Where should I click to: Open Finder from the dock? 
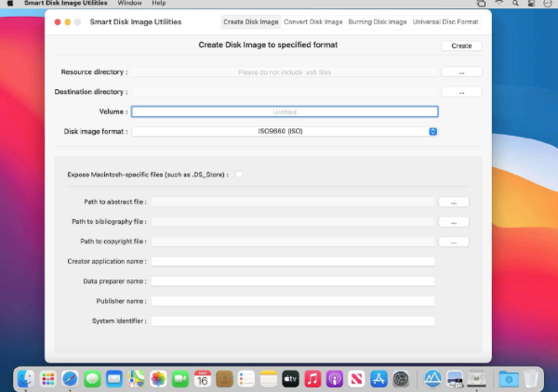(x=26, y=379)
